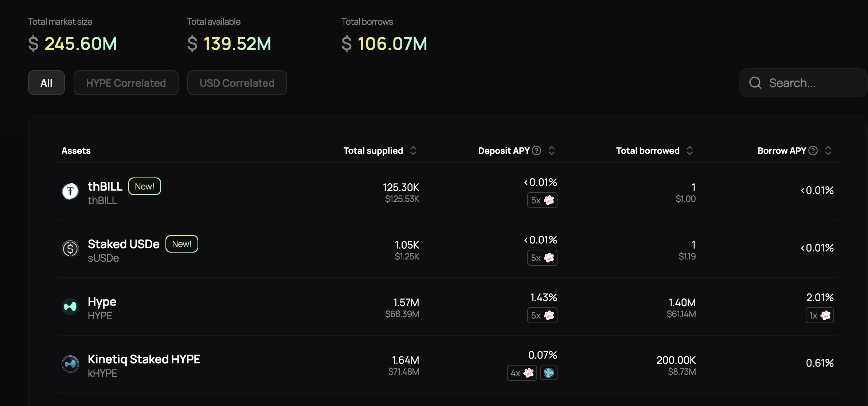This screenshot has width=868, height=406.
Task: Sort by Borrow APY arrows
Action: (828, 151)
